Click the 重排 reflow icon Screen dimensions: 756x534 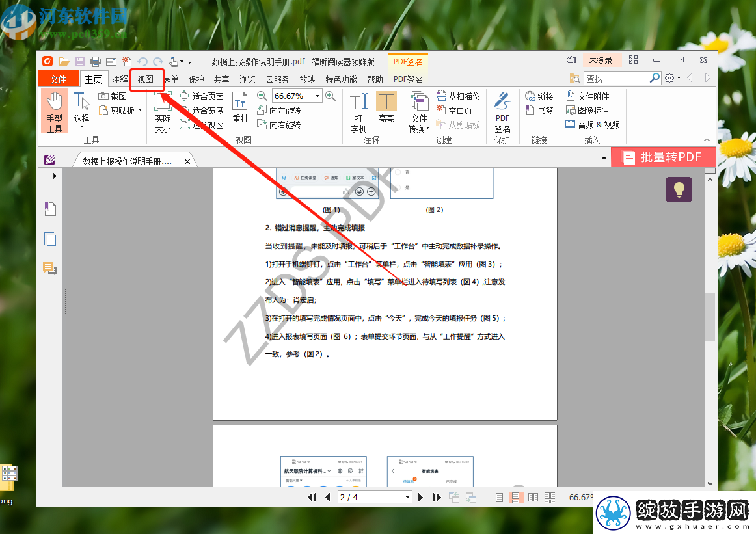[x=240, y=108]
